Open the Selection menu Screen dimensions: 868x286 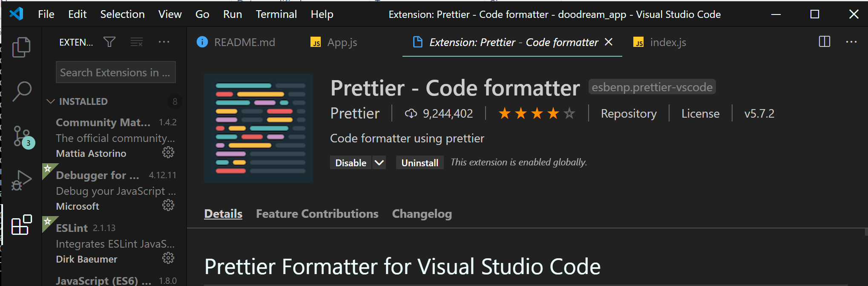pyautogui.click(x=122, y=14)
